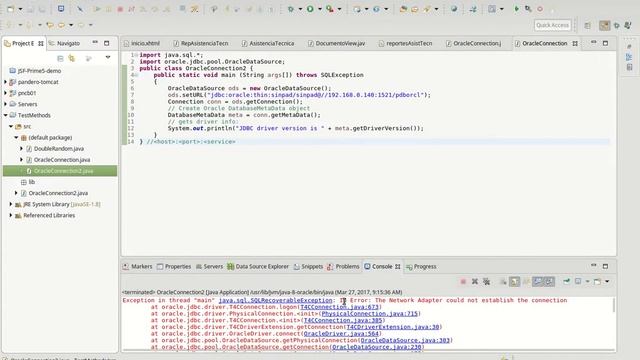
Task: Click console Terminate red square icon
Action: pyautogui.click(x=463, y=282)
